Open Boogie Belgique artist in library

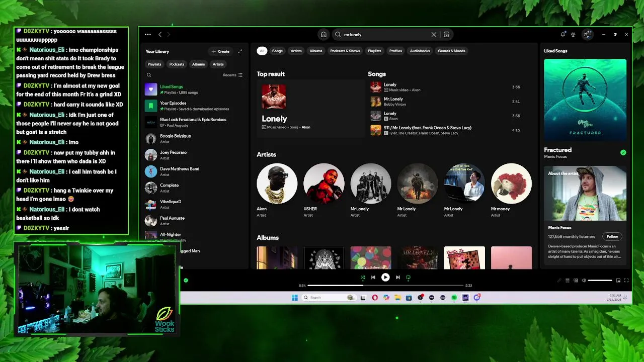tap(194, 139)
